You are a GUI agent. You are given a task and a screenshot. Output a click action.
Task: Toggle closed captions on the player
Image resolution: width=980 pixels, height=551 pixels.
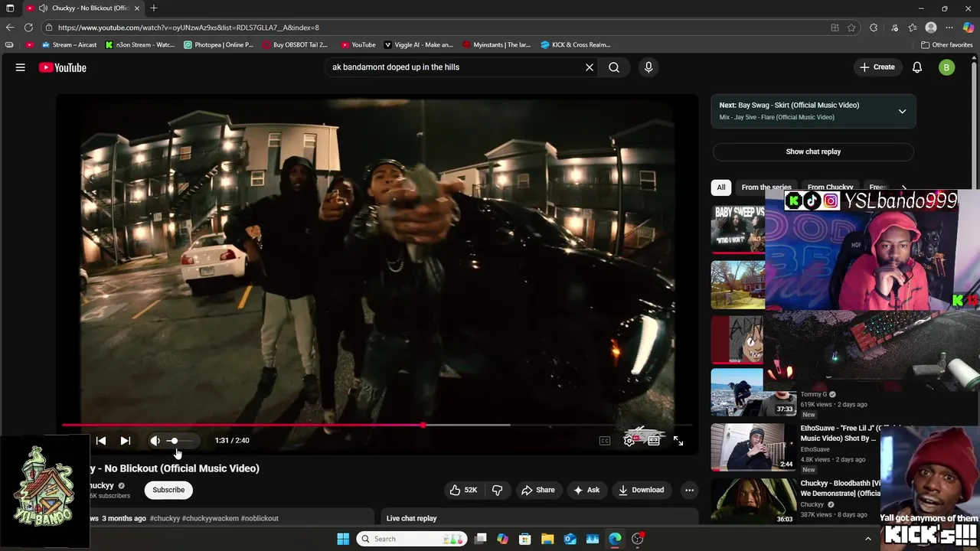pos(605,441)
